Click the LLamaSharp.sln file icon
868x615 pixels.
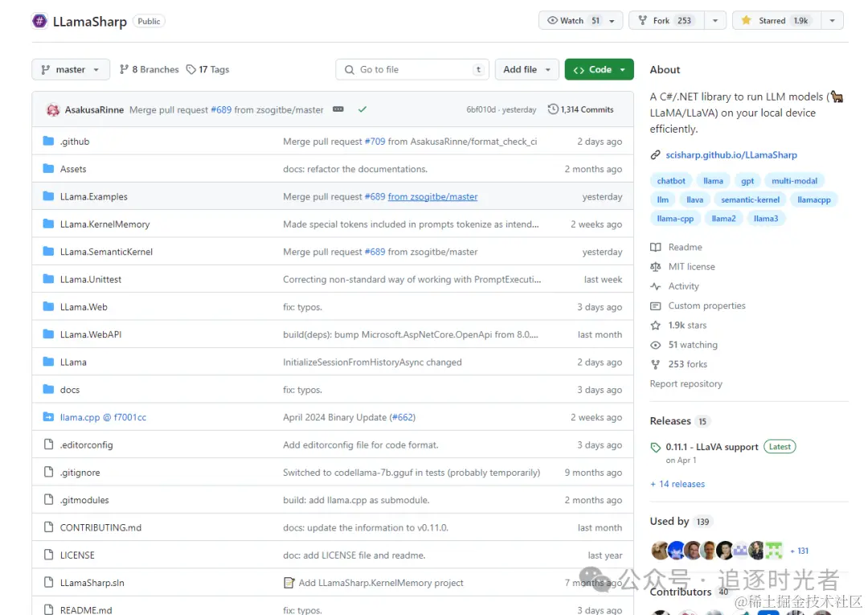click(49, 582)
